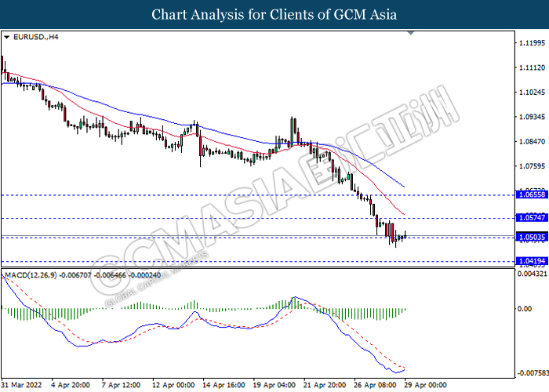Click the -0.007583 MACD scale value
549x392 pixels.
533,373
